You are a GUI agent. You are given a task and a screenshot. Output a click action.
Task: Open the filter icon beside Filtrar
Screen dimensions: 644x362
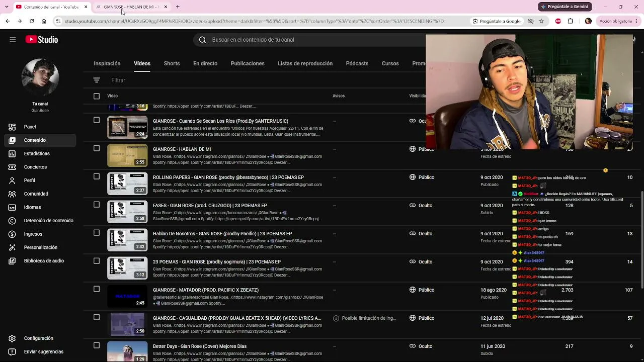pos(97,80)
